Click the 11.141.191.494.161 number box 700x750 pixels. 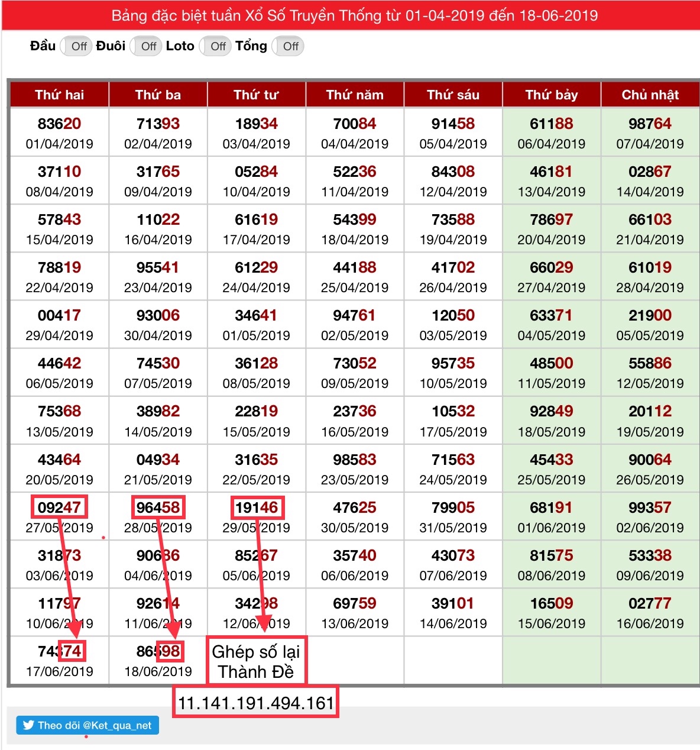tap(256, 703)
